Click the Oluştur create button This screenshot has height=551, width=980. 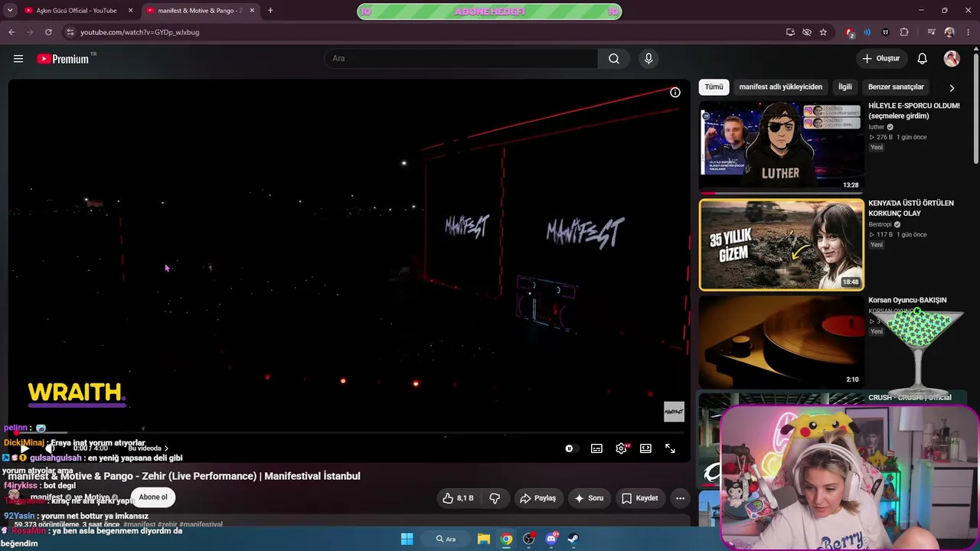[x=881, y=59]
